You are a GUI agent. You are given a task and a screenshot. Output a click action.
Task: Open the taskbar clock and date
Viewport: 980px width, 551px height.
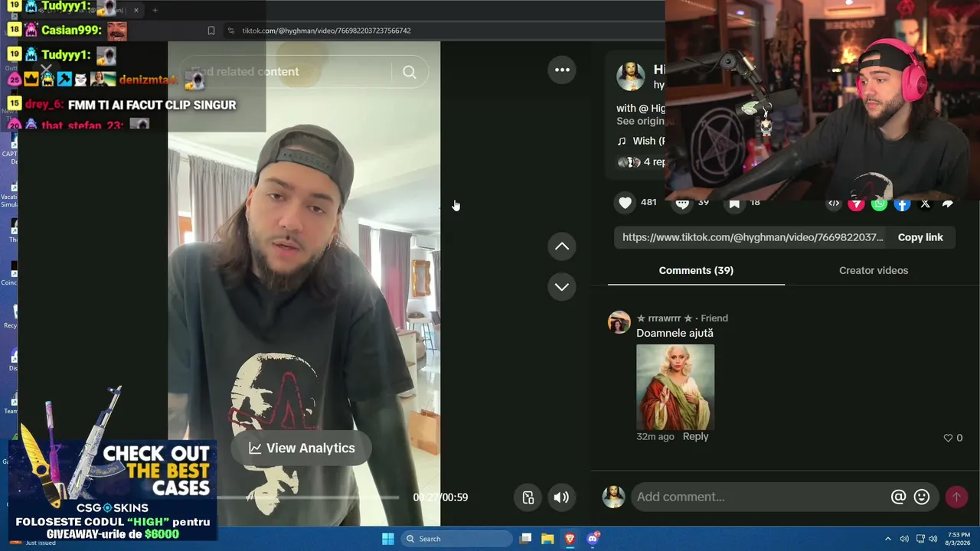(959, 539)
